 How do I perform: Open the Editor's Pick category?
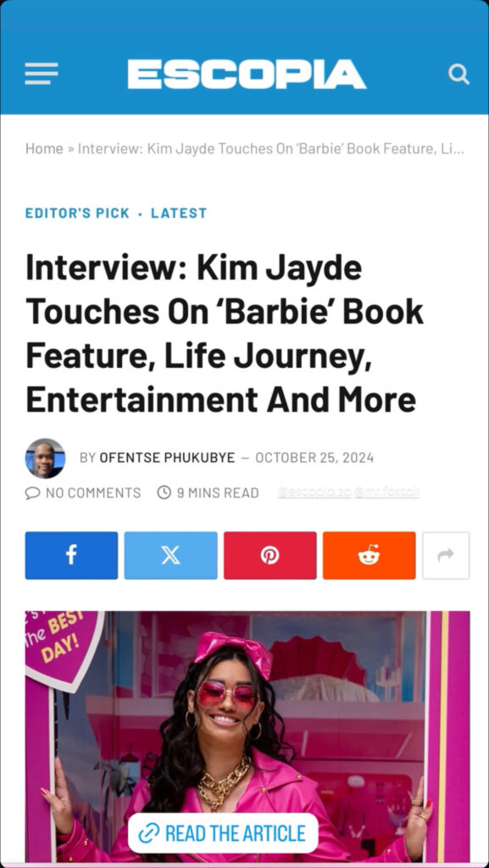tap(77, 213)
